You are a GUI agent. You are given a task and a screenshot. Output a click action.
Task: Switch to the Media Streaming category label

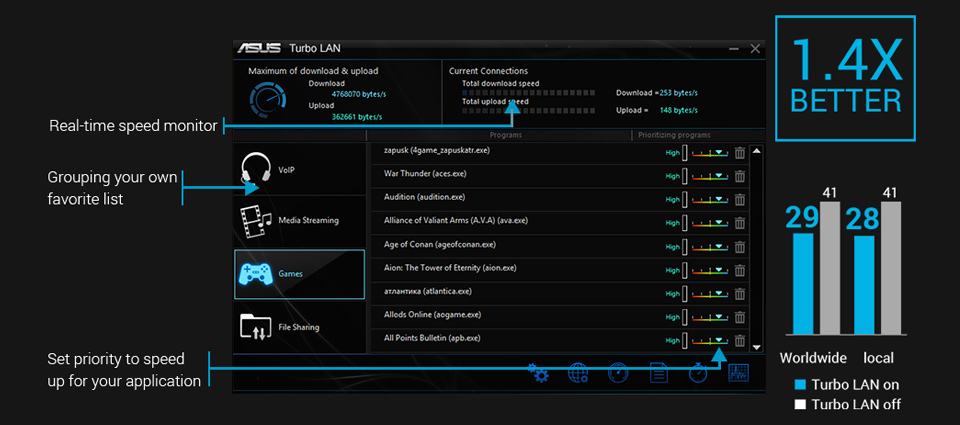click(309, 220)
